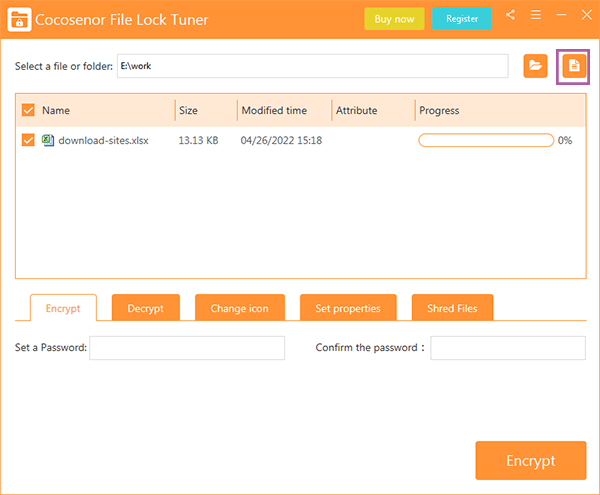Click the 13.13 KB size value
600x495 pixels.
[198, 140]
